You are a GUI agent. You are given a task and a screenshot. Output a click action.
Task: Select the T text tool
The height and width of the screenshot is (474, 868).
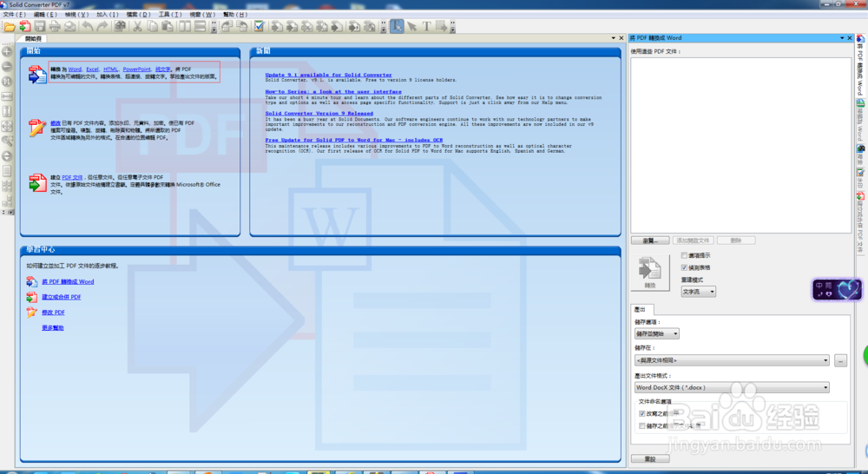point(426,27)
